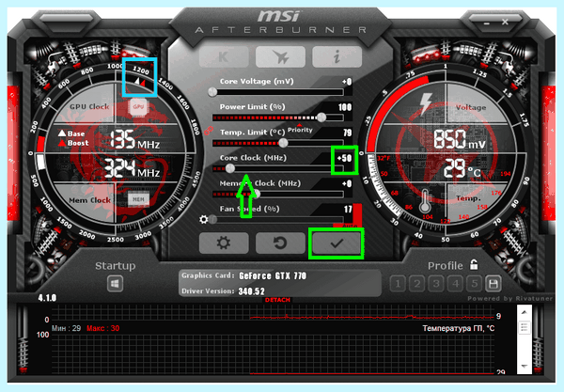Select profile slot 1
Viewport: 564px width, 392px height.
click(x=398, y=284)
